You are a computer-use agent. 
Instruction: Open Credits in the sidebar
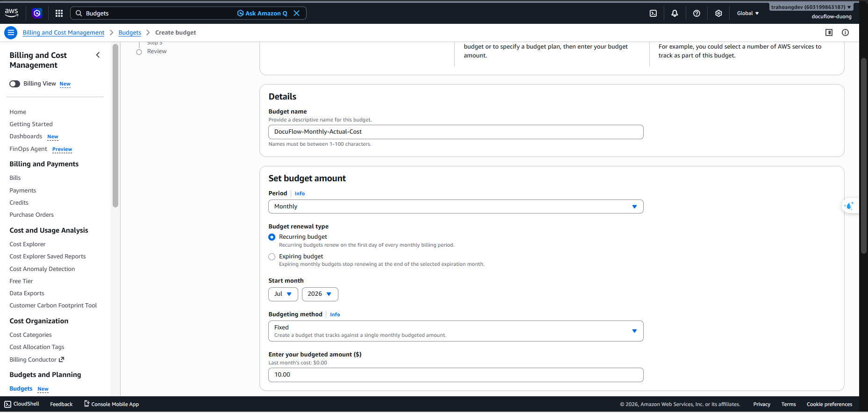tap(19, 203)
